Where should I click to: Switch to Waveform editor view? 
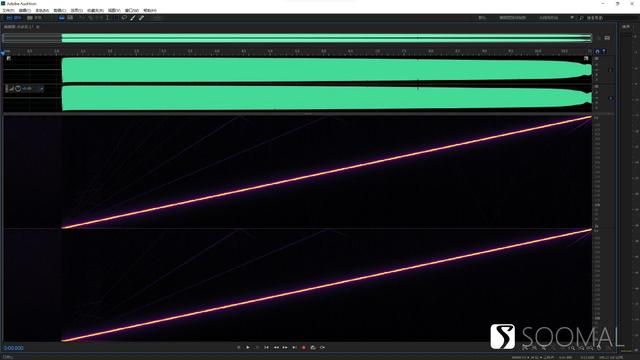point(13,18)
